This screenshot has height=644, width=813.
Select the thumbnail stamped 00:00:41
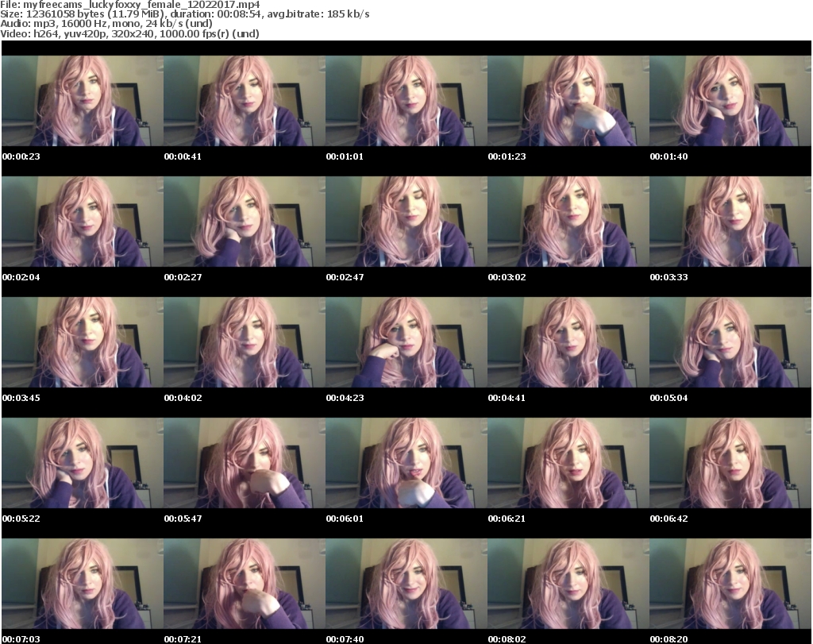pos(245,101)
